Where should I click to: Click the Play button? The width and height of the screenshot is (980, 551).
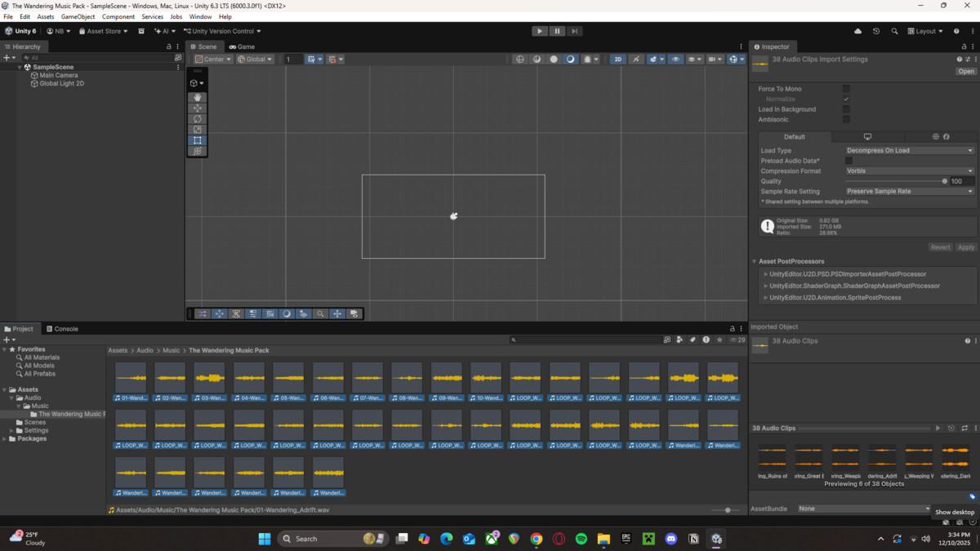(x=539, y=31)
